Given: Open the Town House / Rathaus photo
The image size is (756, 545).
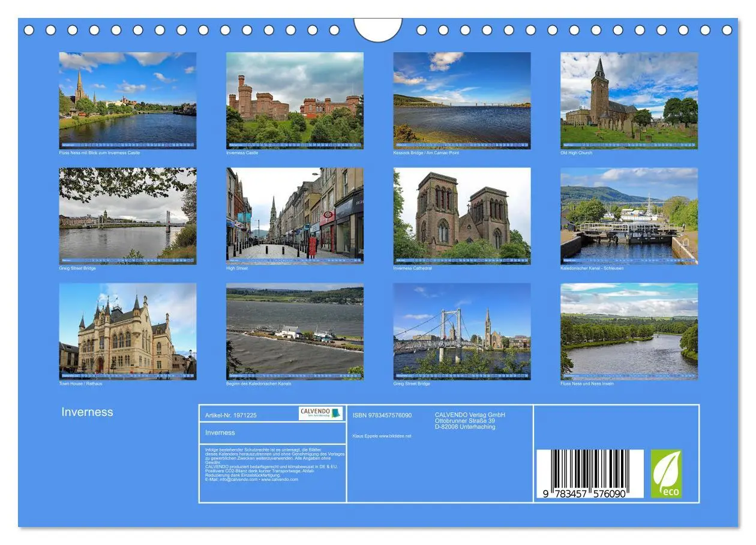Looking at the screenshot, I should point(127,331).
